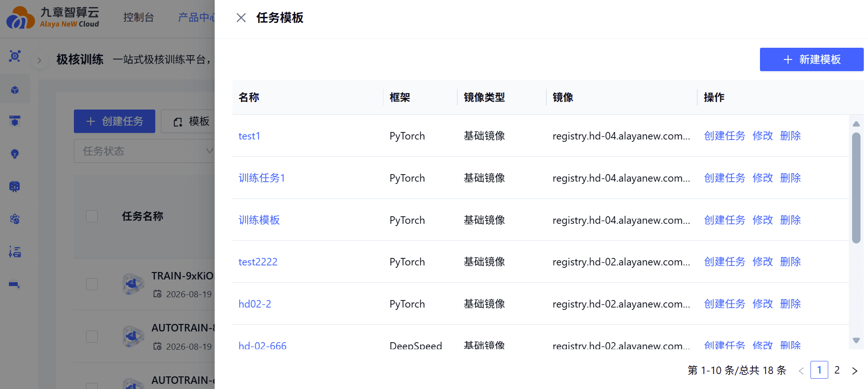This screenshot has width=868, height=389.
Task: Click 修改 in the test2222 row
Action: (x=763, y=262)
